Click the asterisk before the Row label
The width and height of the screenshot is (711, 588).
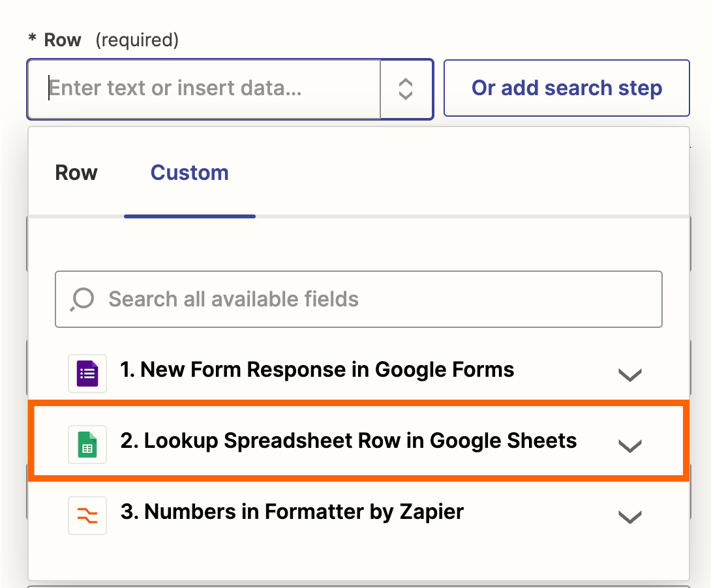click(x=32, y=40)
